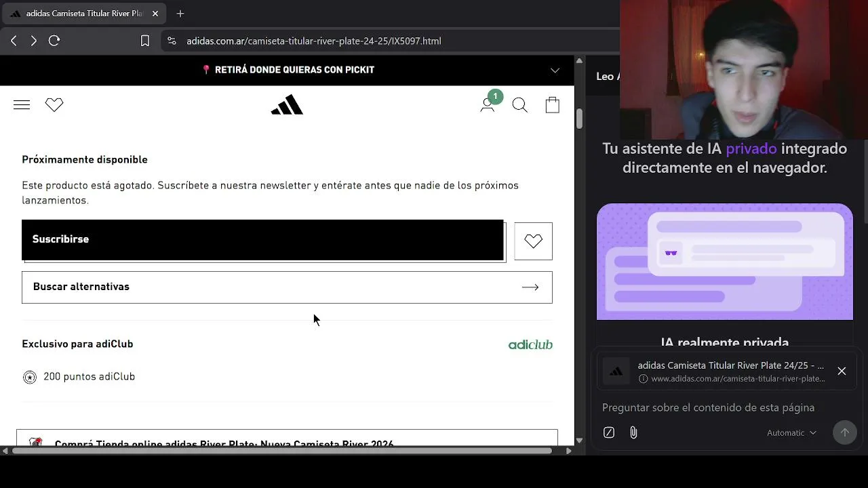Click the 'Este producto está agotado' message
868x488 pixels.
(270, 192)
